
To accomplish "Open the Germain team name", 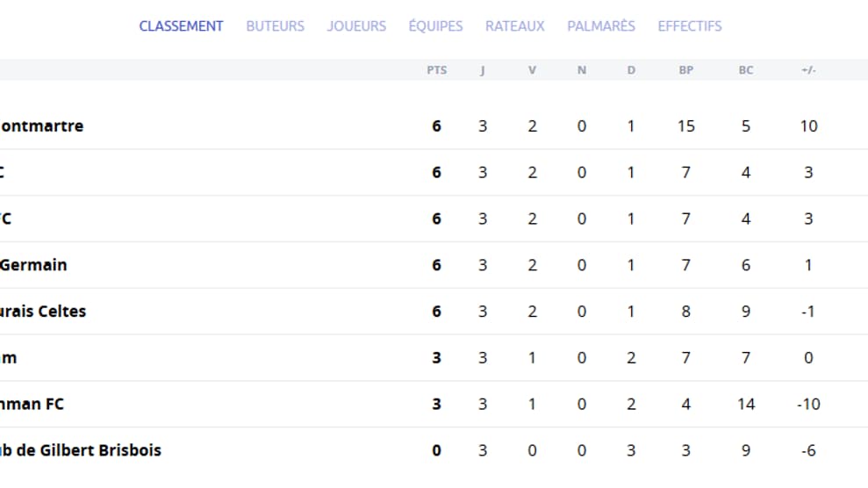I will pyautogui.click(x=33, y=265).
